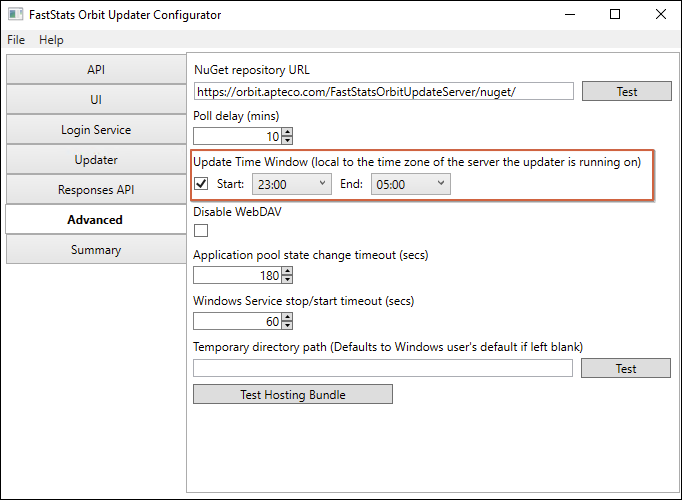Decrease the Poll delay minutes
Viewport: 682px width, 500px height.
pyautogui.click(x=287, y=140)
